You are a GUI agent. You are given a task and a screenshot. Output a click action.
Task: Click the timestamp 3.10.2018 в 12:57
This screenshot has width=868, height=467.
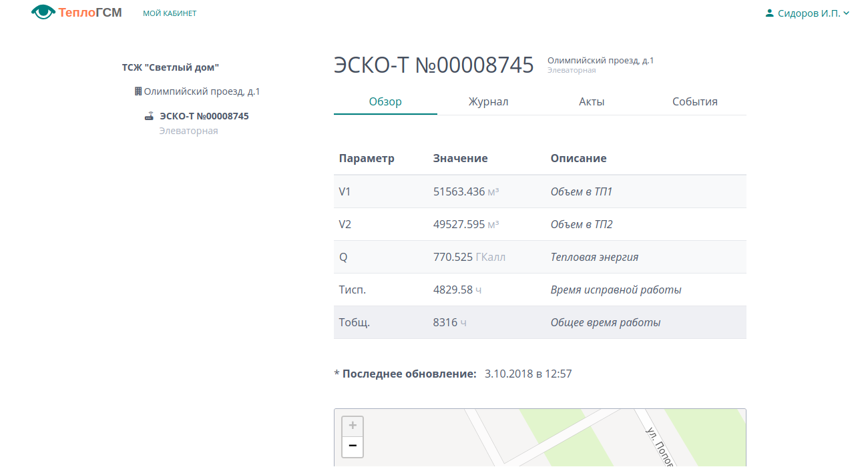coord(528,374)
